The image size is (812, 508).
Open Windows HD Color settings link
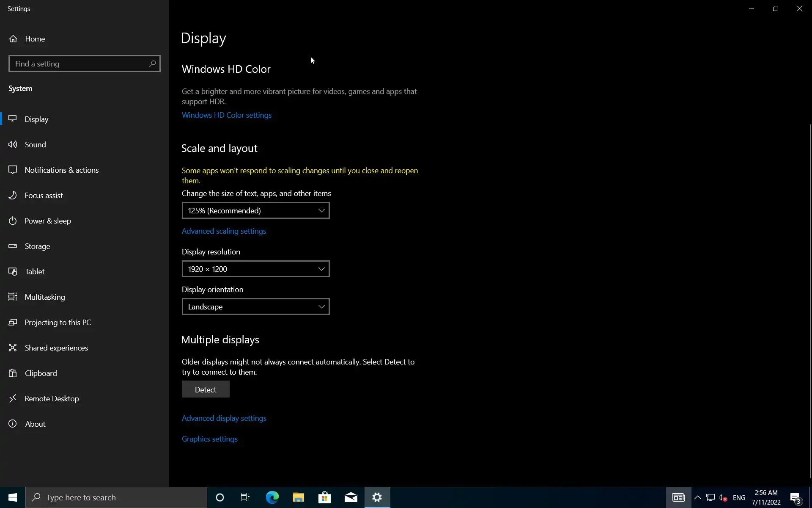[x=226, y=115]
